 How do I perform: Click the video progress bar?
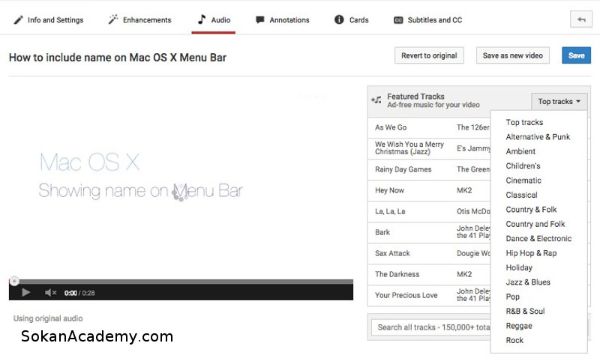coord(180,282)
